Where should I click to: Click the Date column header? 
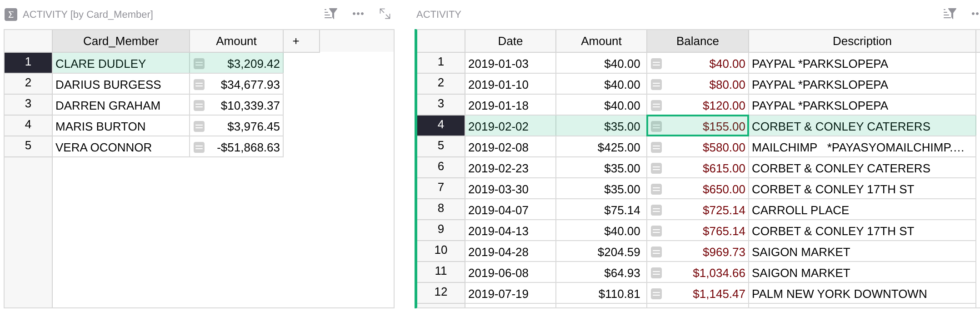click(x=510, y=41)
